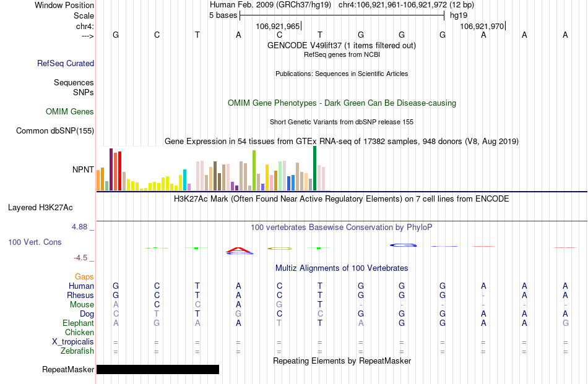Click the 4.88 PhyloP upper scale value
The width and height of the screenshot is (588, 384).
[x=79, y=227]
